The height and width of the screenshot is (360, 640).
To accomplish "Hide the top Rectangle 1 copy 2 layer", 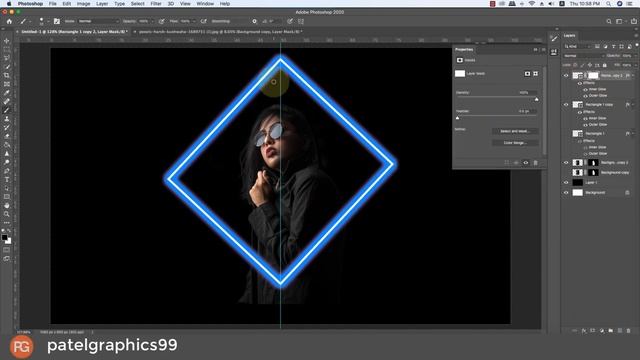I will point(566,76).
